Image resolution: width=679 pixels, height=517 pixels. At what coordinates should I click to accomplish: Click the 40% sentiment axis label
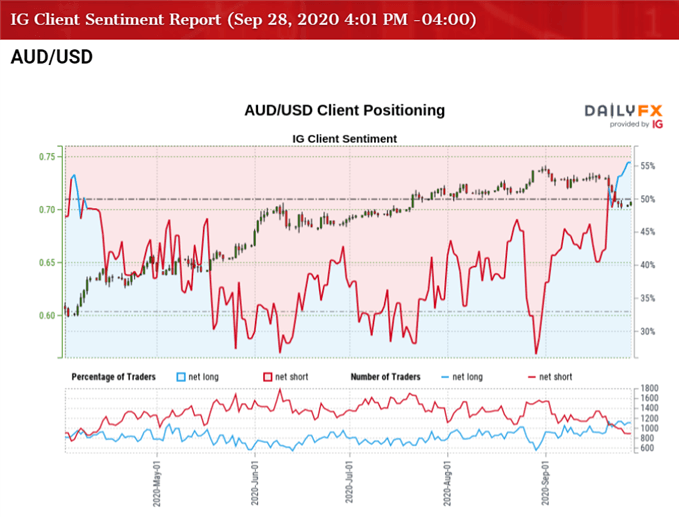pyautogui.click(x=648, y=265)
